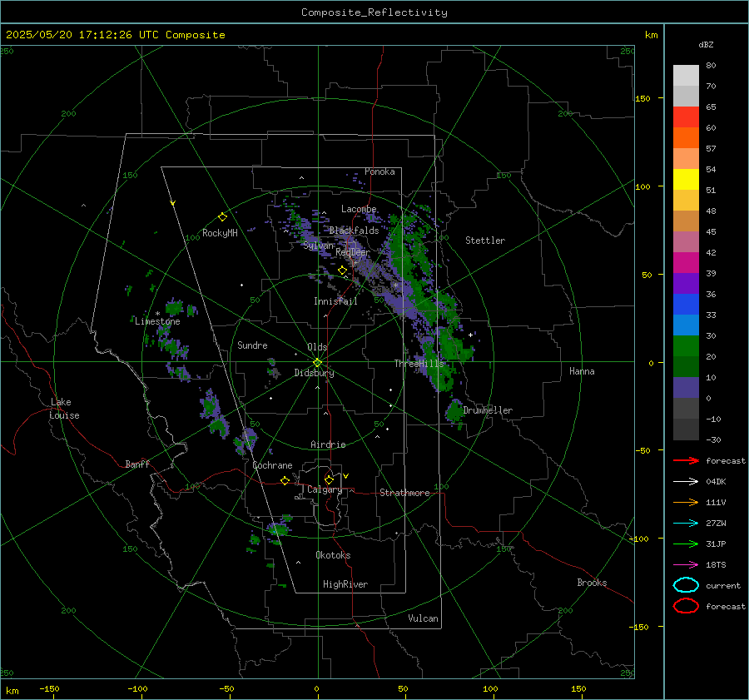
Task: Click the -150 tick on bottom axis
Action: 49,688
